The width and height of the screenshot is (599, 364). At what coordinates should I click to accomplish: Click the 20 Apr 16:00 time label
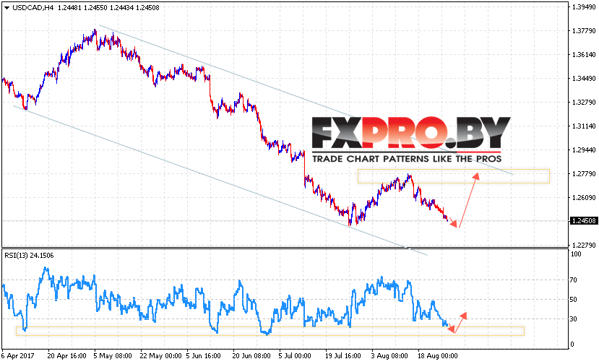(67, 356)
